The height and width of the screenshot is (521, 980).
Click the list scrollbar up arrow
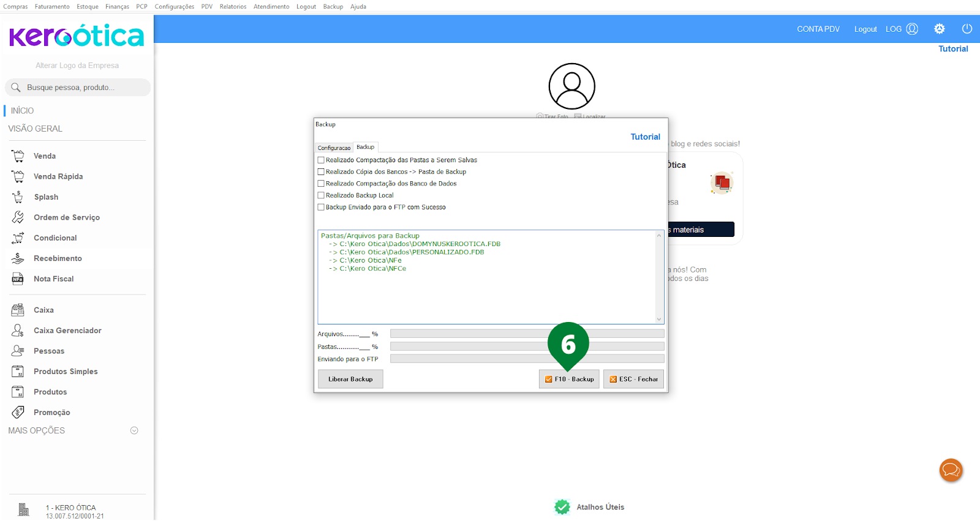tap(659, 235)
